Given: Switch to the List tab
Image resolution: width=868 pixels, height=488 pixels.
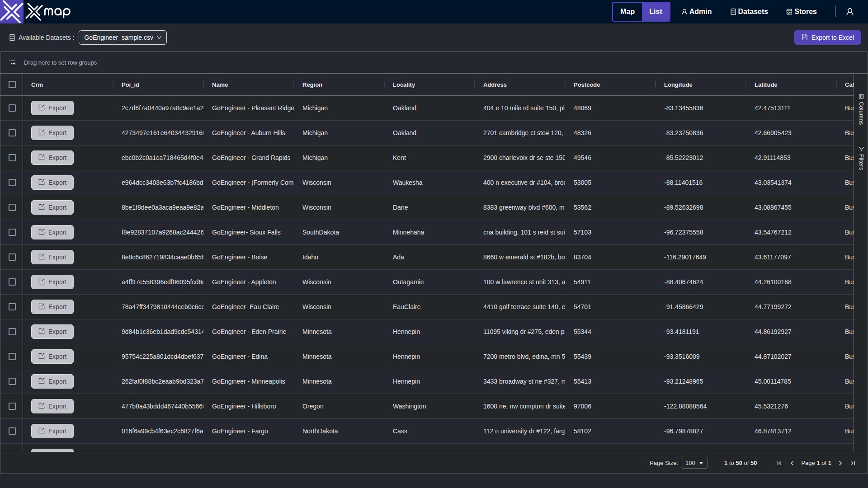Looking at the screenshot, I should coord(656,11).
